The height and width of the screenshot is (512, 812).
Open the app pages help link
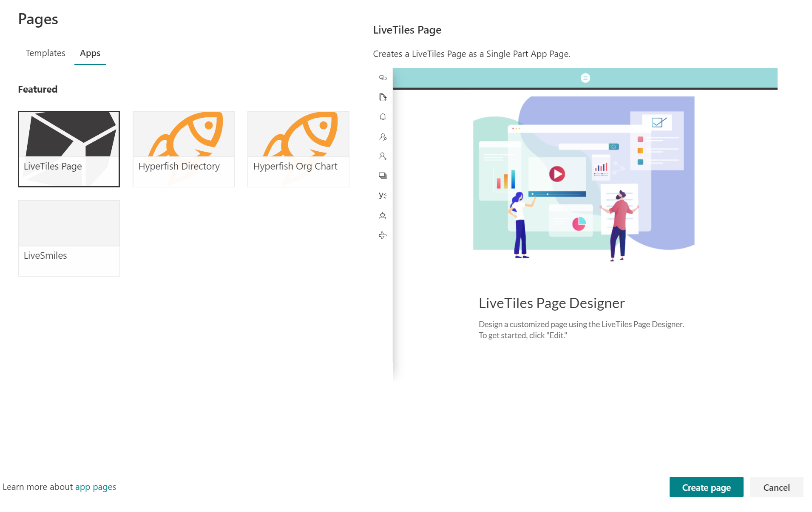click(x=96, y=487)
